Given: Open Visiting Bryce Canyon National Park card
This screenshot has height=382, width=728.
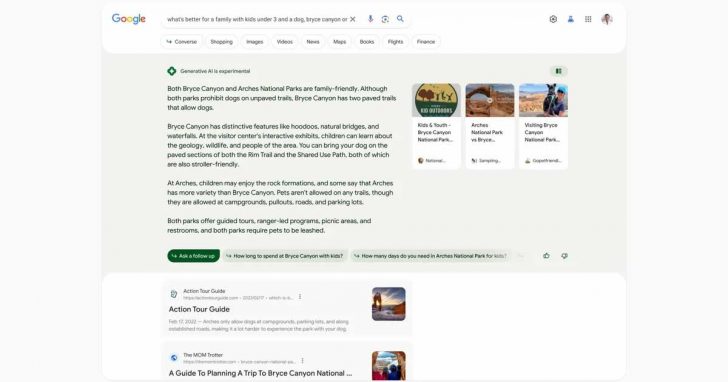Looking at the screenshot, I should coord(543,126).
